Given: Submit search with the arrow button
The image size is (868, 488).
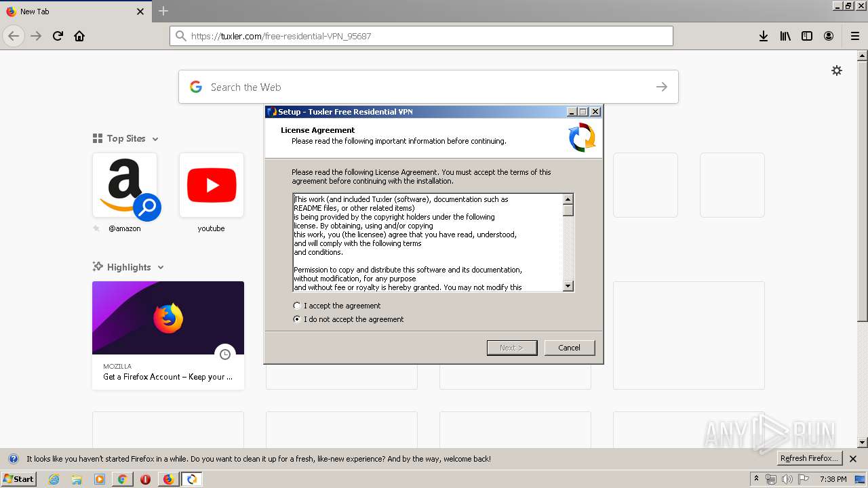Looking at the screenshot, I should [x=662, y=87].
